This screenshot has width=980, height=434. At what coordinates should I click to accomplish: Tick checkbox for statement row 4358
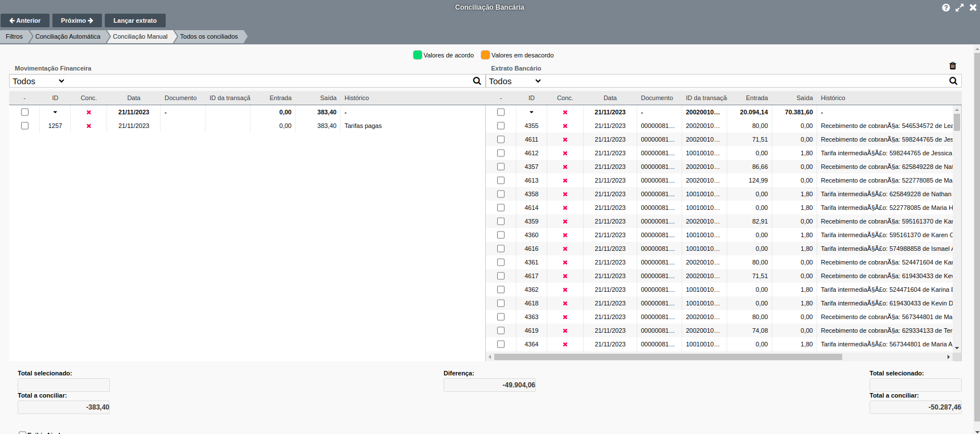coord(501,194)
